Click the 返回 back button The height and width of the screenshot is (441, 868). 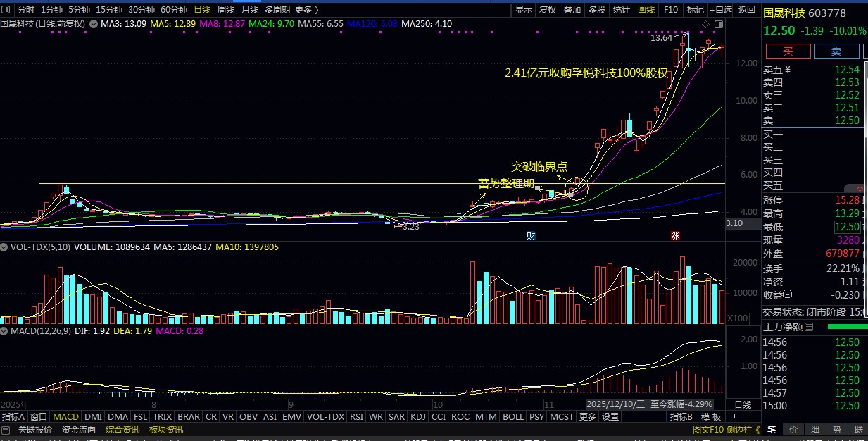point(747,10)
